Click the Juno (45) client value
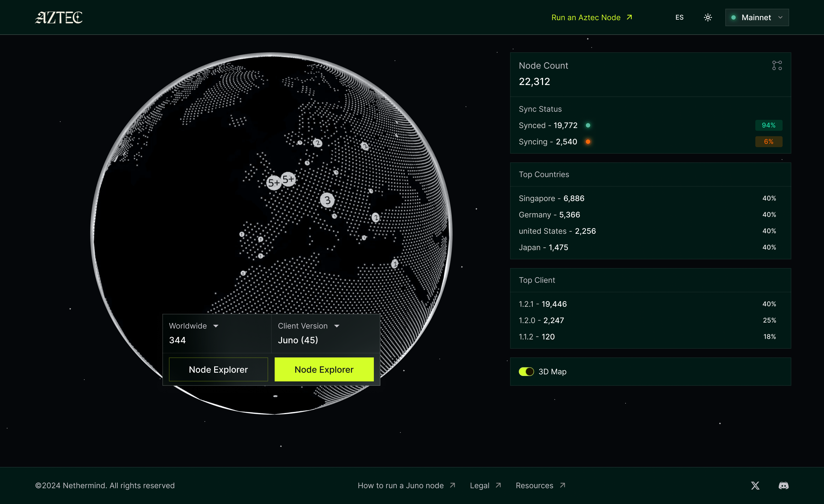824x504 pixels. pos(298,340)
